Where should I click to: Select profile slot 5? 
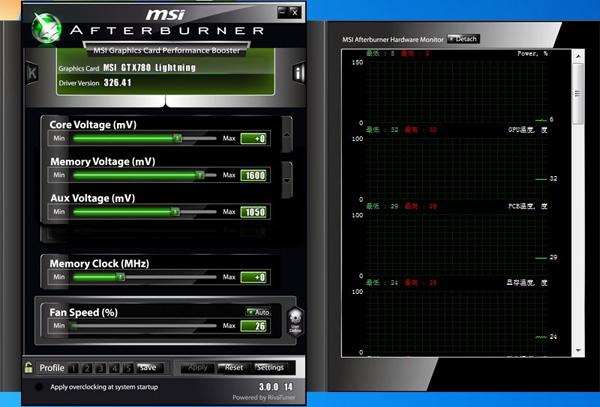128,368
